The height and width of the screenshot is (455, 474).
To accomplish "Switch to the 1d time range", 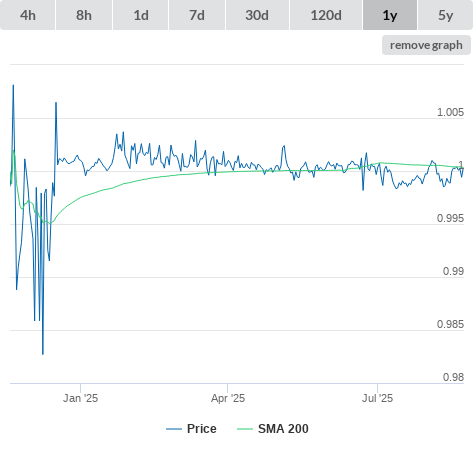I will click(141, 15).
